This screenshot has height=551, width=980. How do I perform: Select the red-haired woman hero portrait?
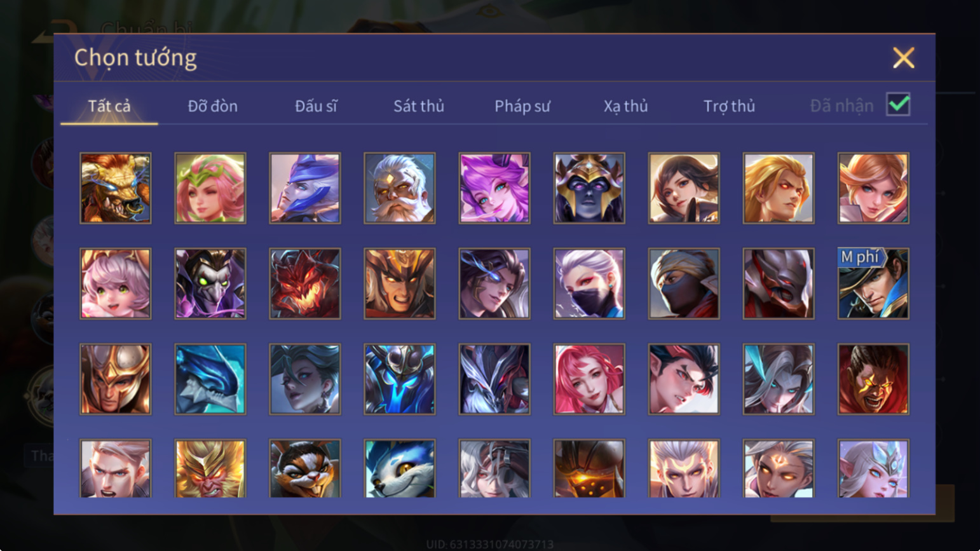[589, 379]
